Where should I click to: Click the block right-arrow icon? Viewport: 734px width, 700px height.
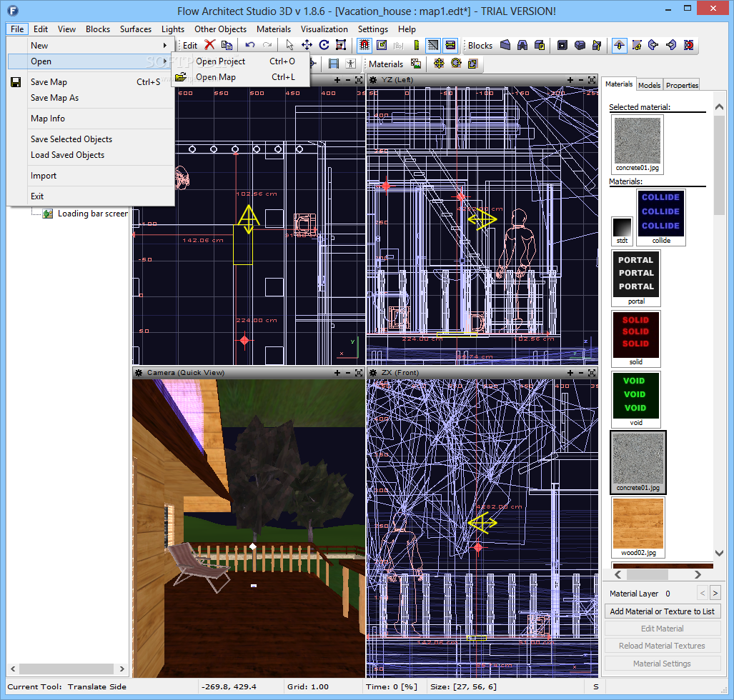click(671, 45)
